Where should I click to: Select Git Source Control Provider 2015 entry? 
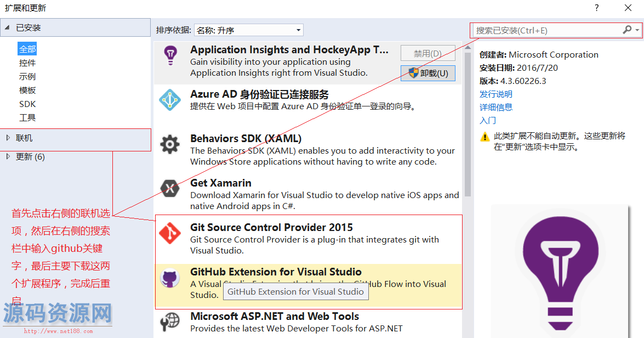pyautogui.click(x=307, y=239)
